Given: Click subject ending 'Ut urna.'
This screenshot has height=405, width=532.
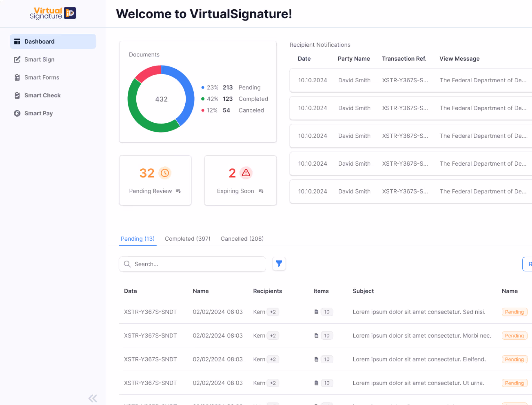Looking at the screenshot, I should coord(418,383).
